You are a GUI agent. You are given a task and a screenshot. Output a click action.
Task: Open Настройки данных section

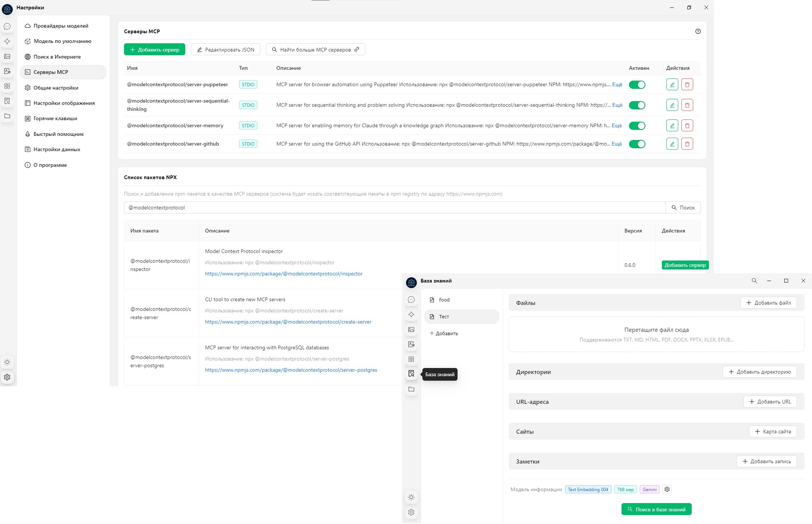[x=63, y=149]
